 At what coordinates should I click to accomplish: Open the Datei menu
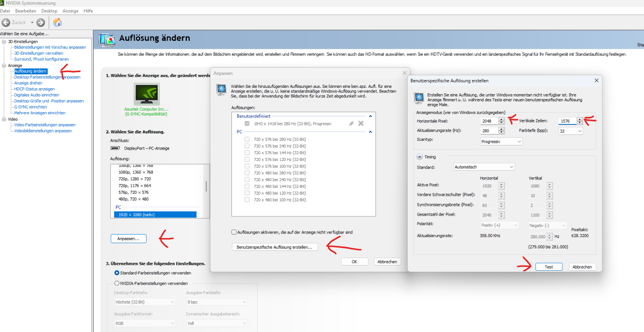pyautogui.click(x=5, y=11)
